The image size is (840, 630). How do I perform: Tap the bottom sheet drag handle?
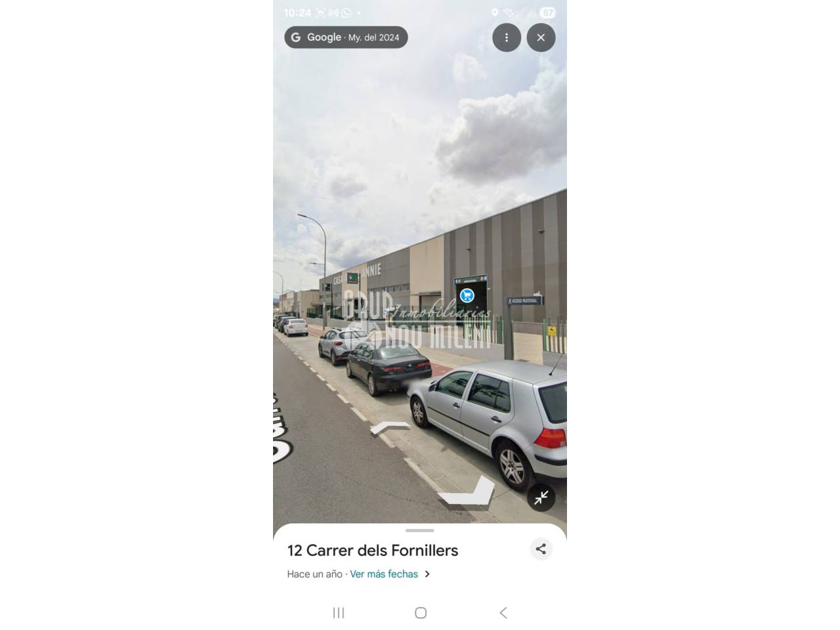coord(420,530)
